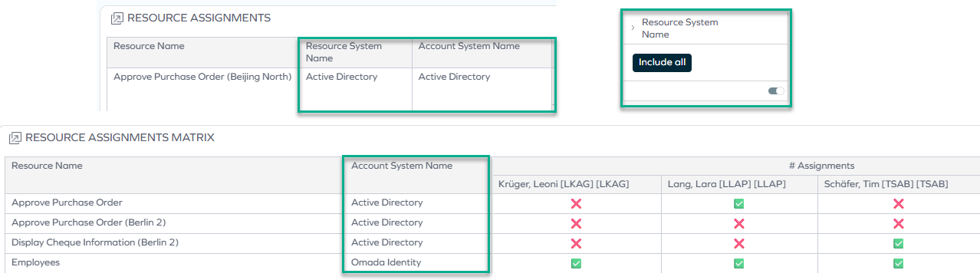This screenshot has width=980, height=280.
Task: Select the Employees row name
Action: [x=35, y=263]
